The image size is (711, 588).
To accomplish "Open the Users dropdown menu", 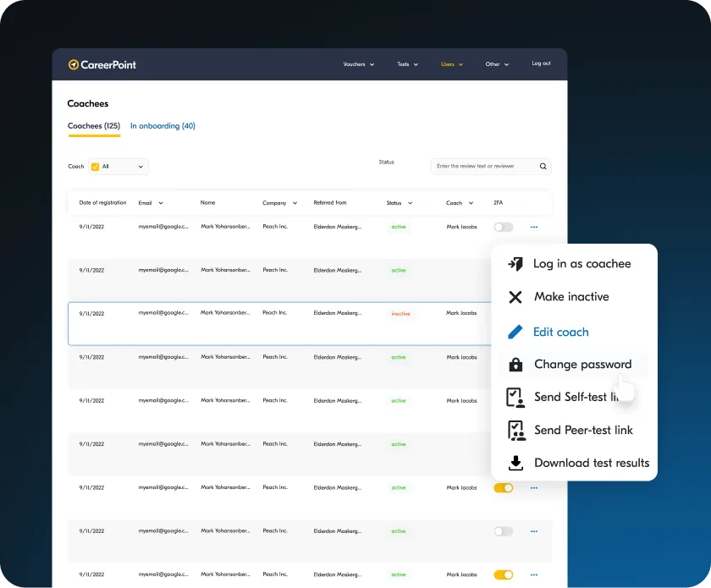I will [452, 64].
